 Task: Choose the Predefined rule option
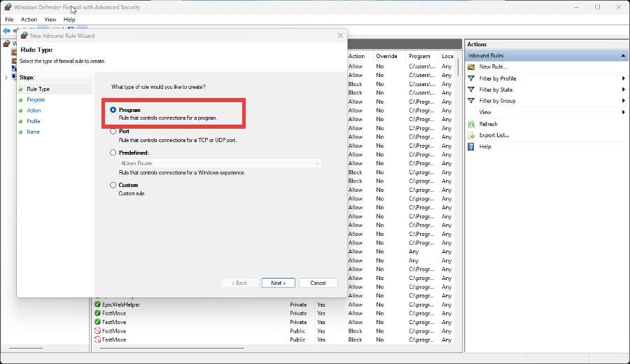pyautogui.click(x=113, y=153)
